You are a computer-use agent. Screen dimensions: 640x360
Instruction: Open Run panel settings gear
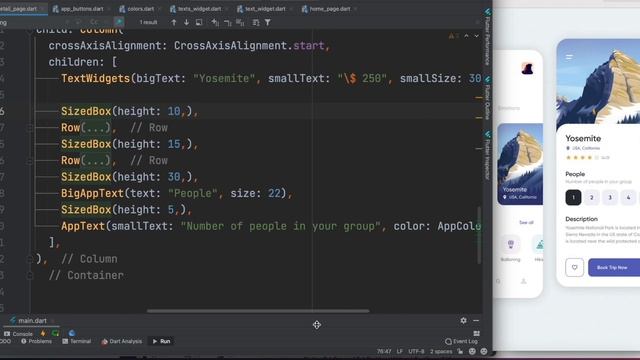click(x=463, y=320)
